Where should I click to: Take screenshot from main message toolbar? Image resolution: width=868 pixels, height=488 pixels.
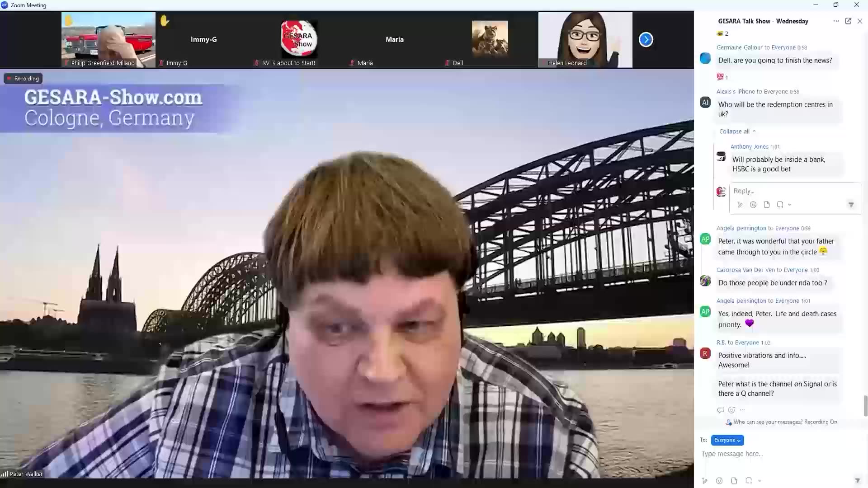(749, 481)
